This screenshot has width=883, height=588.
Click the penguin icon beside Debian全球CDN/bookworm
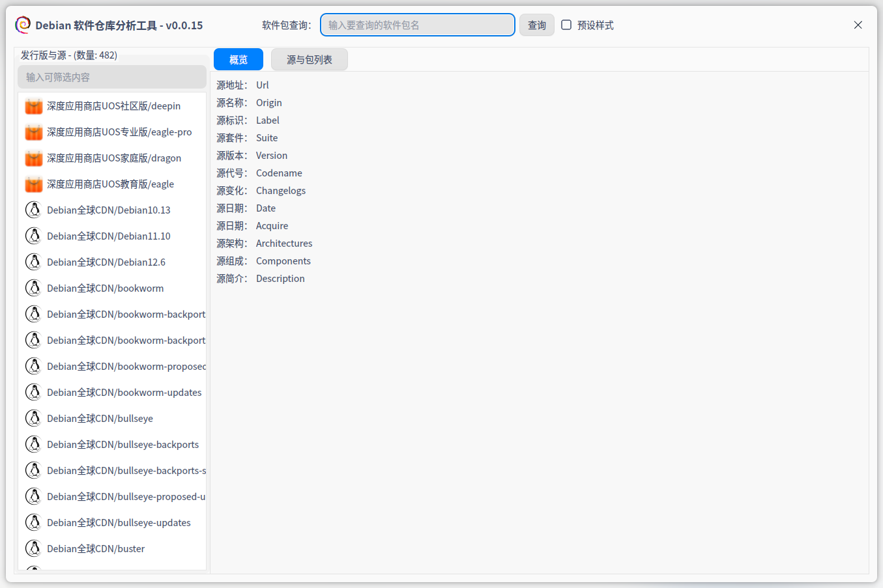coord(33,288)
